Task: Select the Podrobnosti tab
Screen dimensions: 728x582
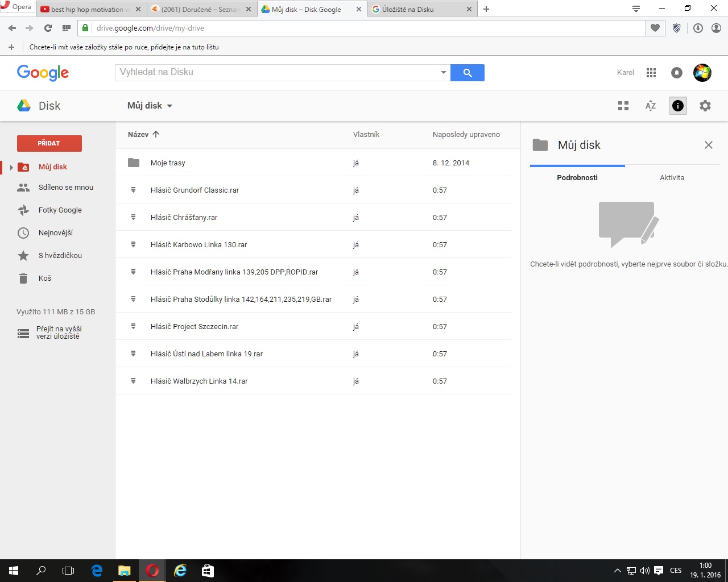Action: click(577, 178)
